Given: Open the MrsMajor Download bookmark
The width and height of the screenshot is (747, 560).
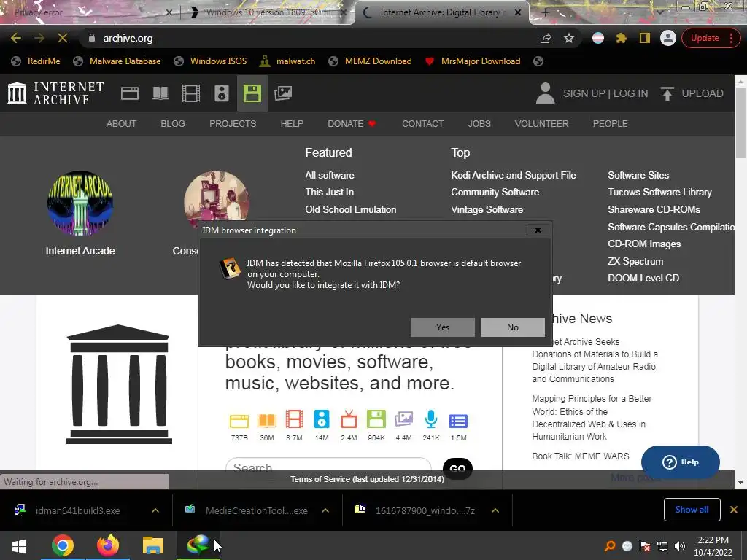Looking at the screenshot, I should point(473,61).
